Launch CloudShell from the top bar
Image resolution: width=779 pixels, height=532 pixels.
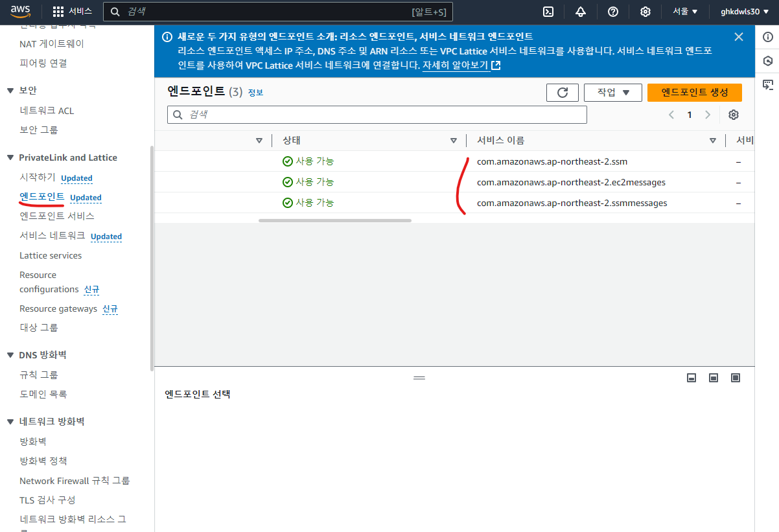pyautogui.click(x=548, y=12)
